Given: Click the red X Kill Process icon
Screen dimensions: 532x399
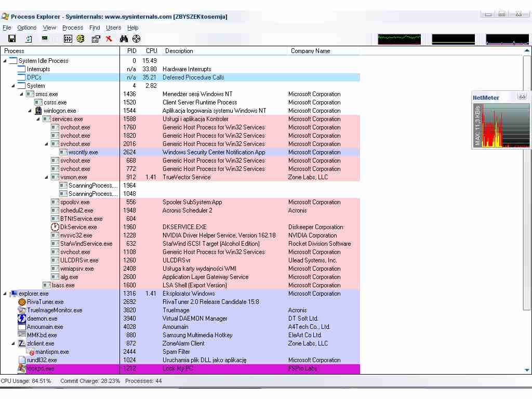Looking at the screenshot, I should click(109, 38).
